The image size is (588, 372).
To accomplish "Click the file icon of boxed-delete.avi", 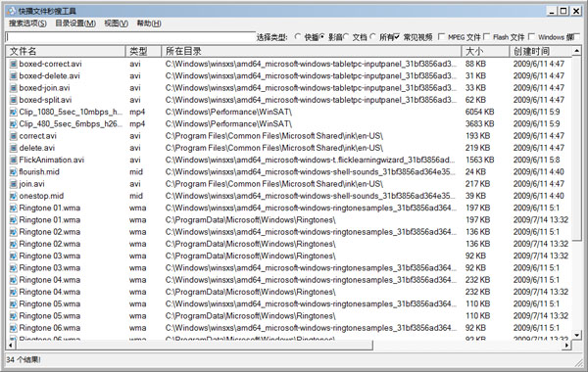I will point(14,76).
